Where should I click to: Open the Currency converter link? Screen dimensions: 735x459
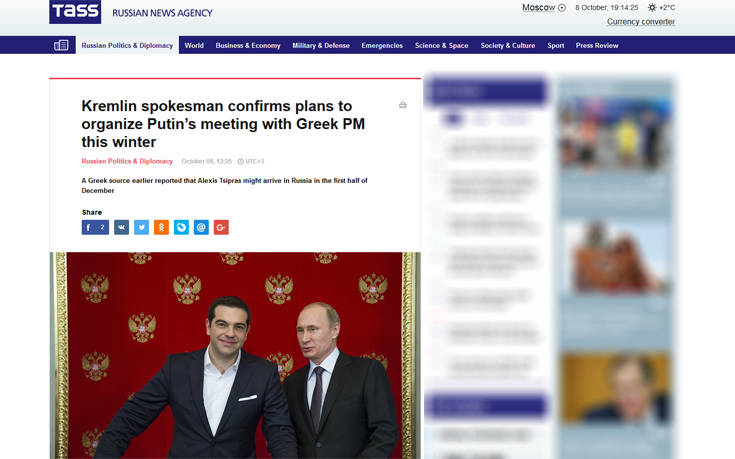[x=641, y=22]
